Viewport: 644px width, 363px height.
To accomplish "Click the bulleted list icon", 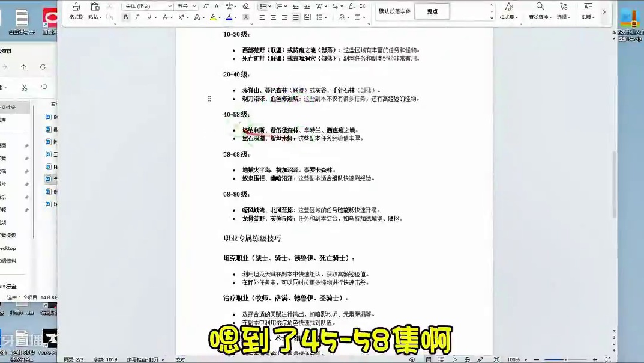I will (262, 5).
